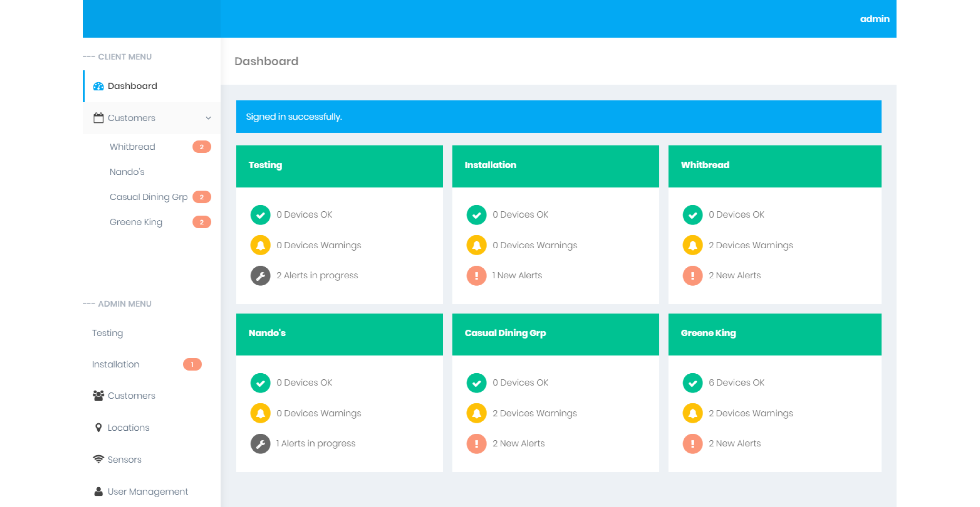Image resolution: width=980 pixels, height=507 pixels.
Task: Click the wrench icon in Testing card
Action: [260, 276]
